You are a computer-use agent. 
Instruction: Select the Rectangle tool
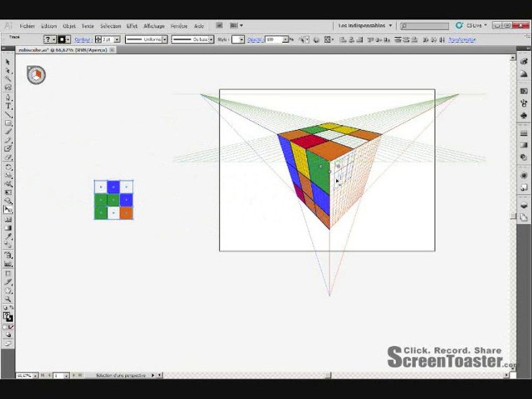8,123
